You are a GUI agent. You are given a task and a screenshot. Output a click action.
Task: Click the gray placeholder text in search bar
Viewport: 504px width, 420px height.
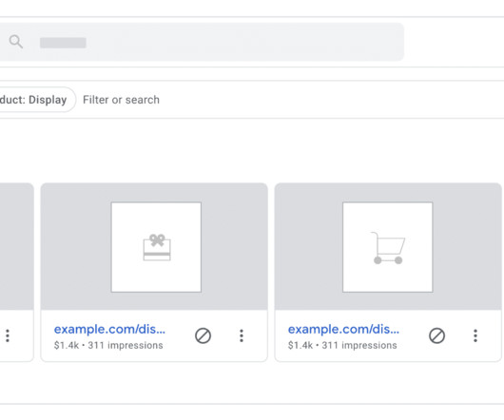click(63, 43)
